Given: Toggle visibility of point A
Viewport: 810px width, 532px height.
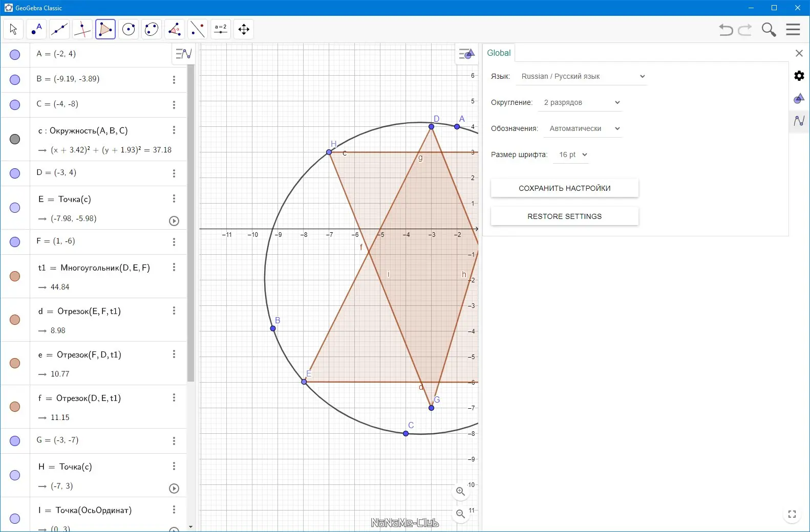Looking at the screenshot, I should click(15, 55).
